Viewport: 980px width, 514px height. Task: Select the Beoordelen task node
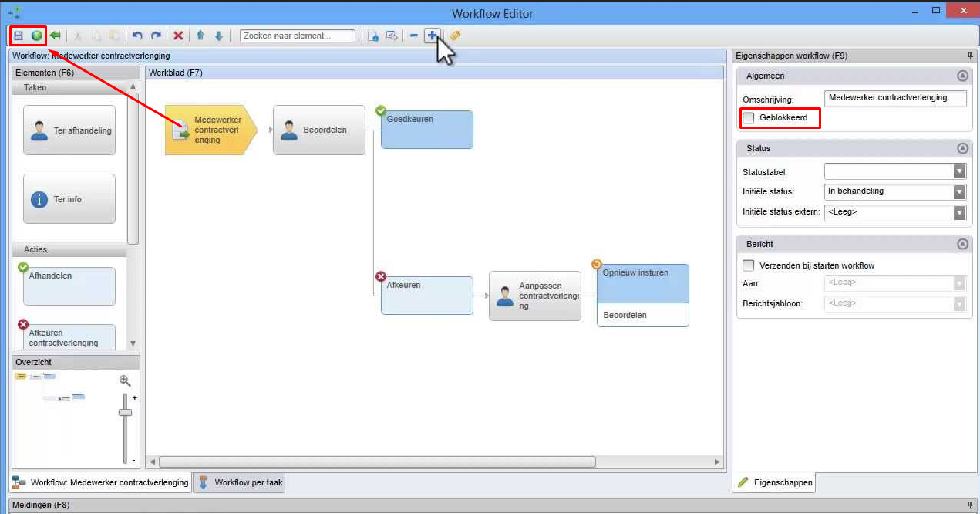[318, 130]
